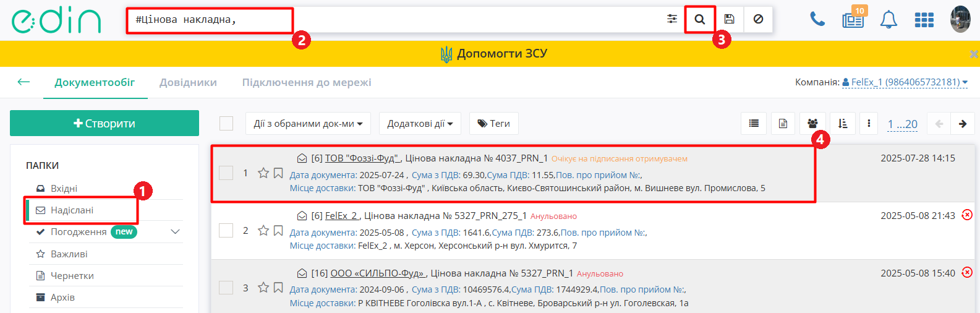This screenshot has width=980, height=313.
Task: Expand the Погодження folder chevron
Action: [175, 232]
